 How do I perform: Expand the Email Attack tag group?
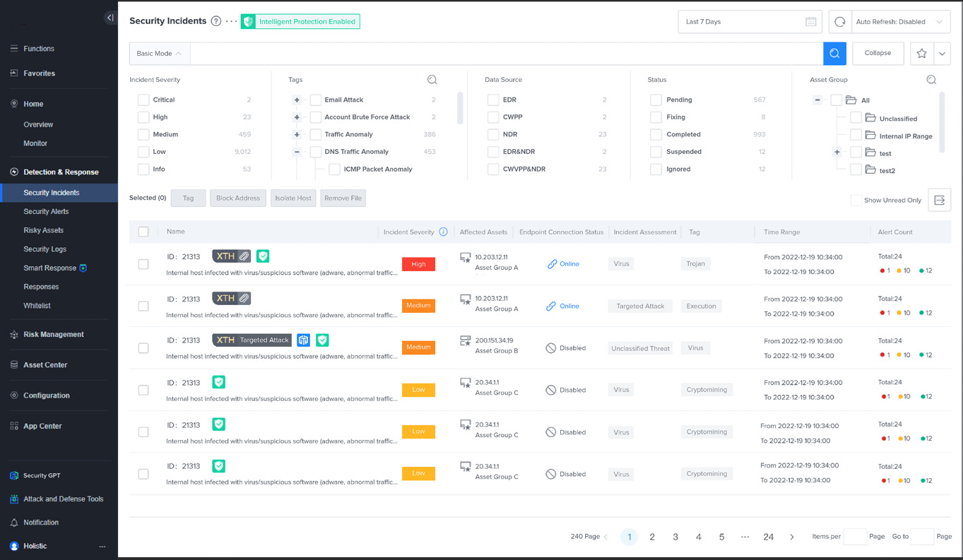[x=297, y=100]
